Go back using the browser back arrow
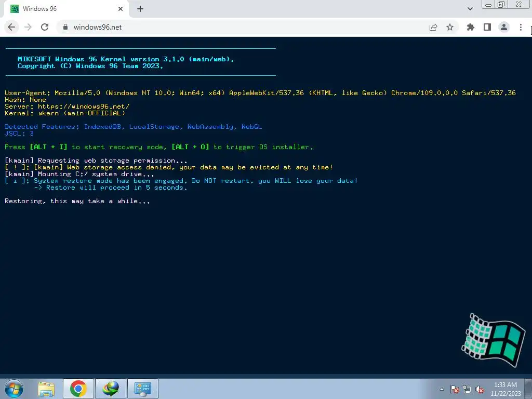 pyautogui.click(x=11, y=27)
